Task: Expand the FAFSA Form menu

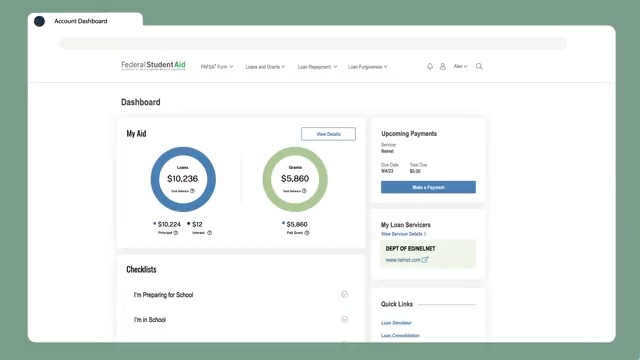Action: tap(217, 67)
